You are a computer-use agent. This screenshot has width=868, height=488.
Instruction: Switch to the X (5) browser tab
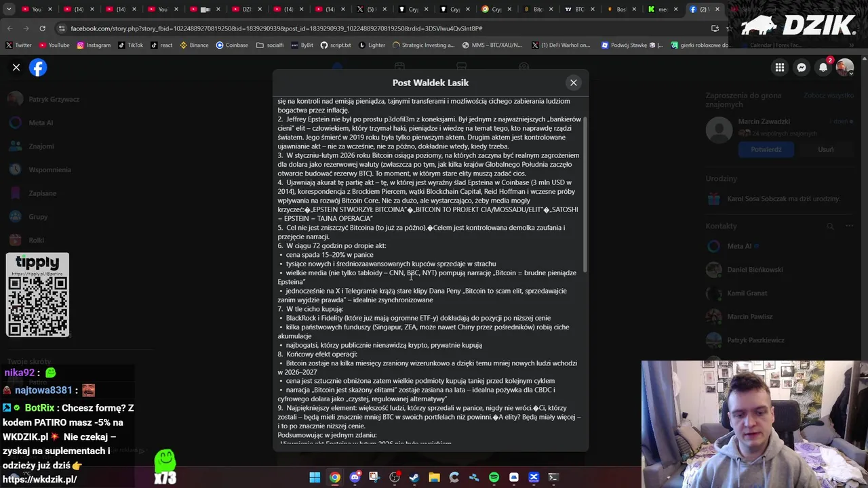pos(371,9)
